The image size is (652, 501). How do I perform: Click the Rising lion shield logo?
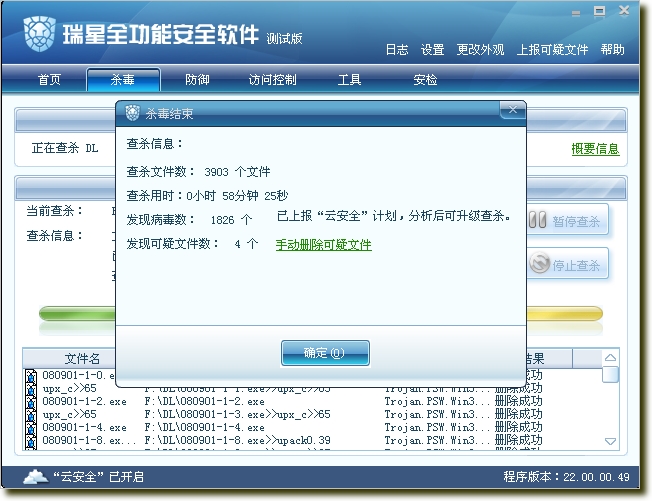pos(39,34)
